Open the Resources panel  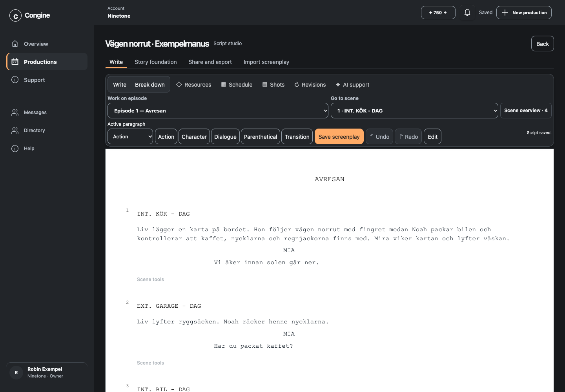[x=194, y=85]
